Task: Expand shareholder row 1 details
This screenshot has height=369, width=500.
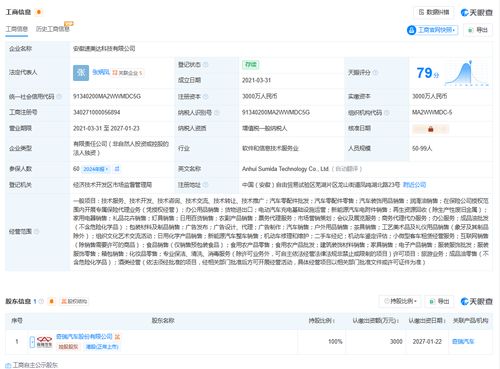Action: pos(32,342)
